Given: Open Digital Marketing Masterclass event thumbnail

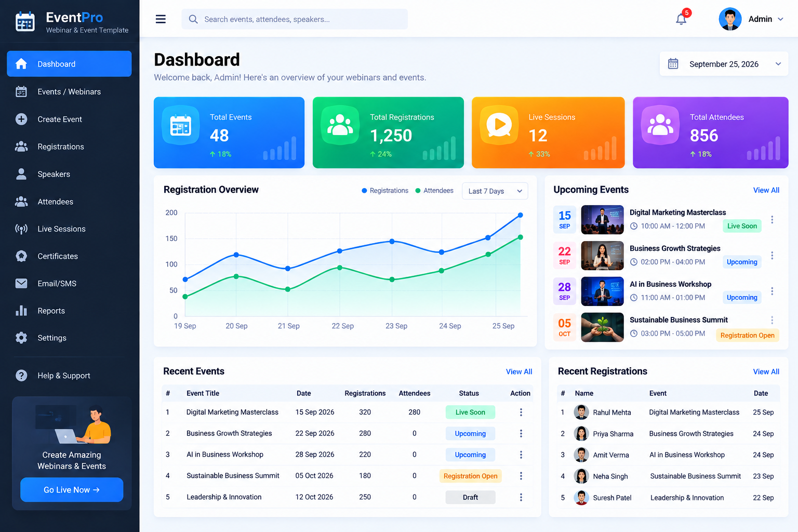Looking at the screenshot, I should click(602, 220).
